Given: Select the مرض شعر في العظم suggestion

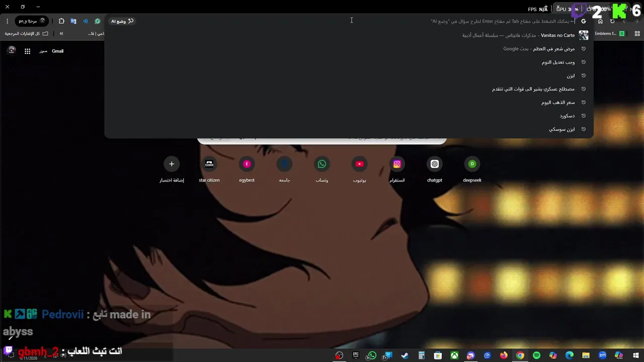Looking at the screenshot, I should tap(349, 49).
